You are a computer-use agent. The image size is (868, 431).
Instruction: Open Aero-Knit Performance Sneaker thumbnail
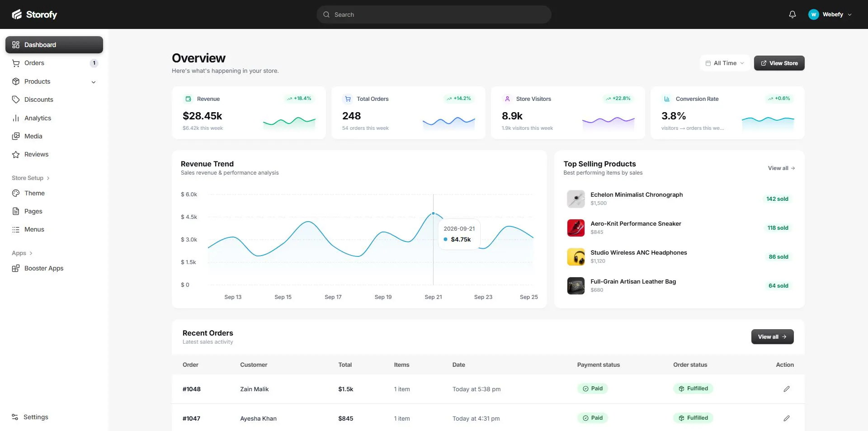click(x=576, y=228)
